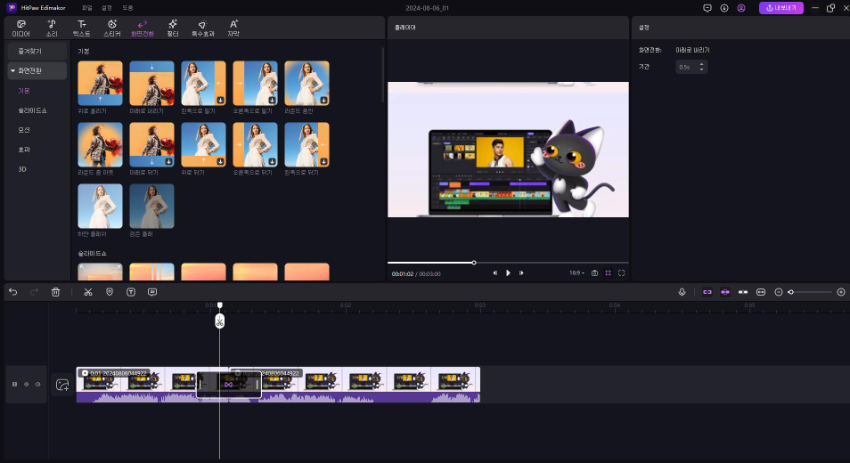The height and width of the screenshot is (463, 850).
Task: Enter fullscreen preview mode
Action: coord(621,272)
